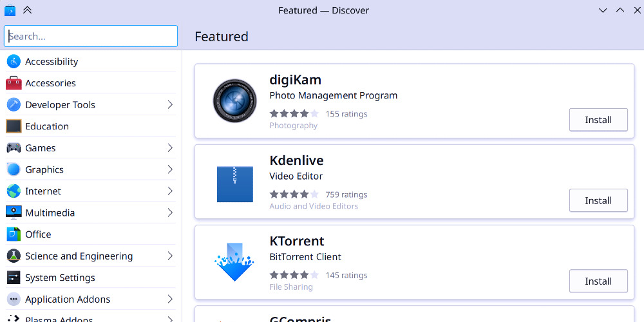Click the Discover app icon in title bar
This screenshot has width=644, height=322.
pos(10,10)
